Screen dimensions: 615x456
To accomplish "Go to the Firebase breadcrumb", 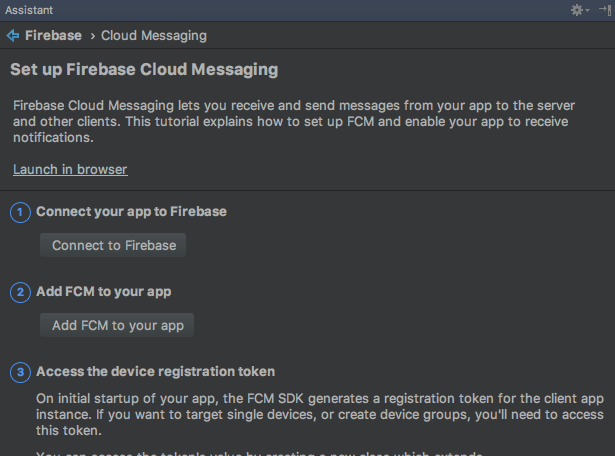I will (x=53, y=35).
